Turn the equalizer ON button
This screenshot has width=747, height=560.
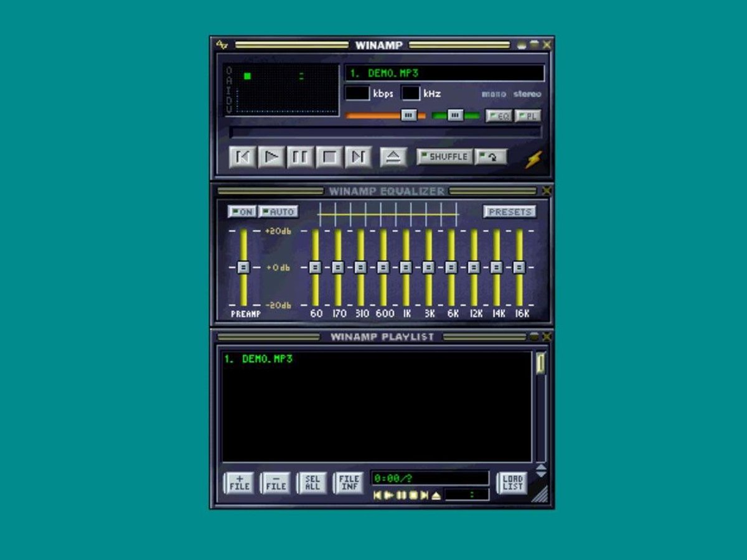(x=242, y=212)
